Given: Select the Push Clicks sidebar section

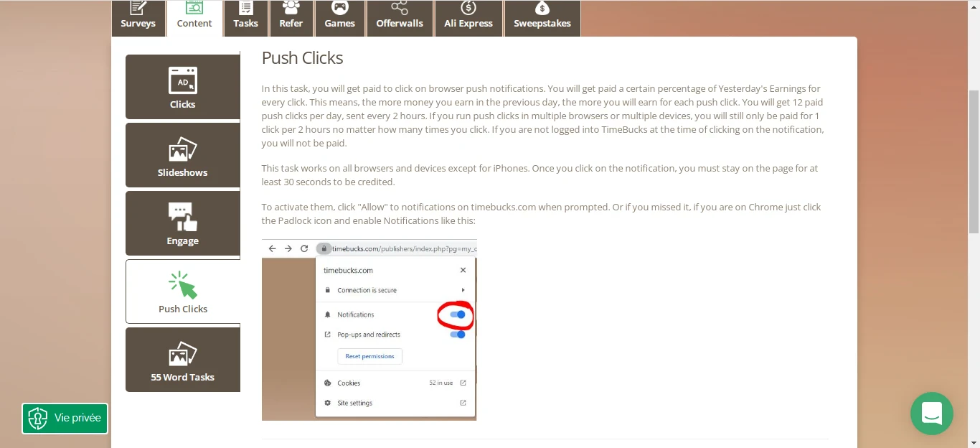Looking at the screenshot, I should point(183,291).
